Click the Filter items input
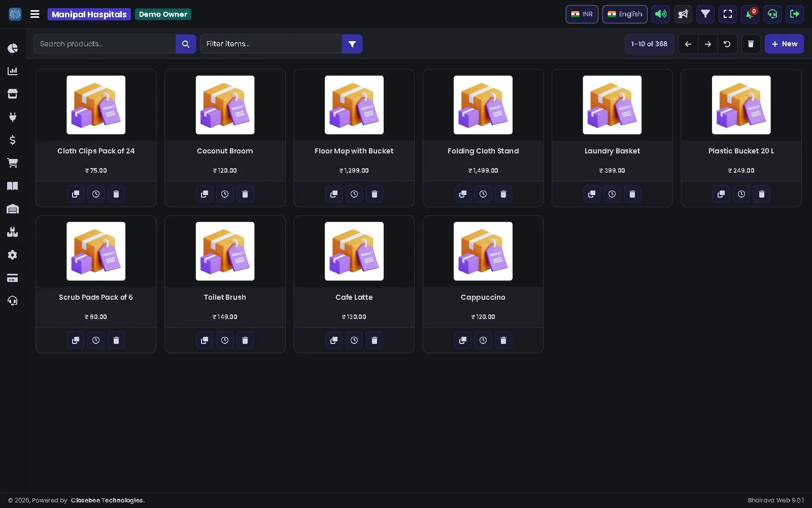812x508 pixels. 271,44
